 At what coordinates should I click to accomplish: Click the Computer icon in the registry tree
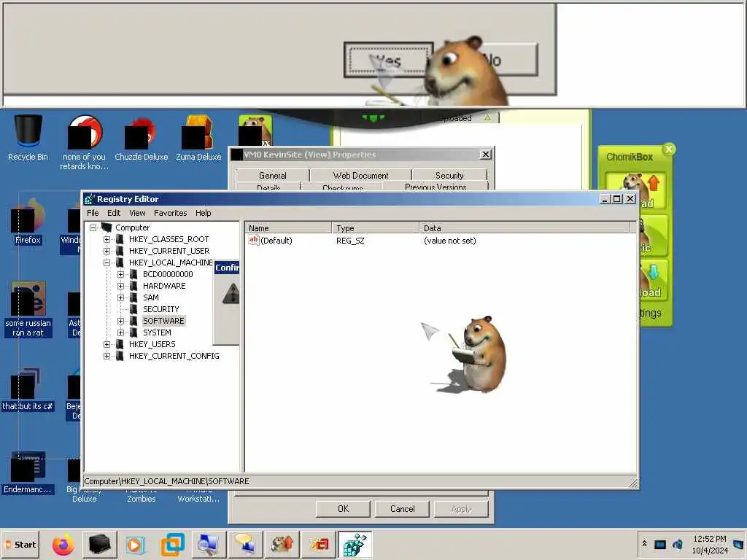coord(107,227)
